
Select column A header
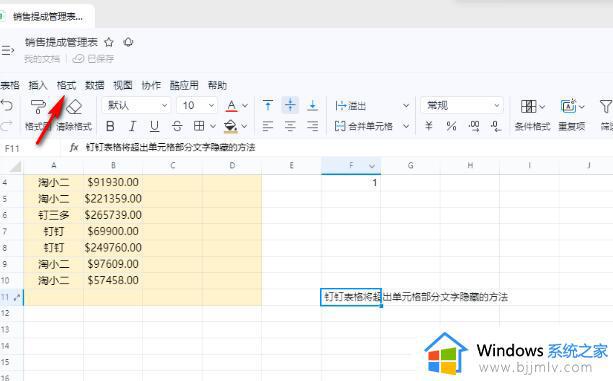point(54,166)
